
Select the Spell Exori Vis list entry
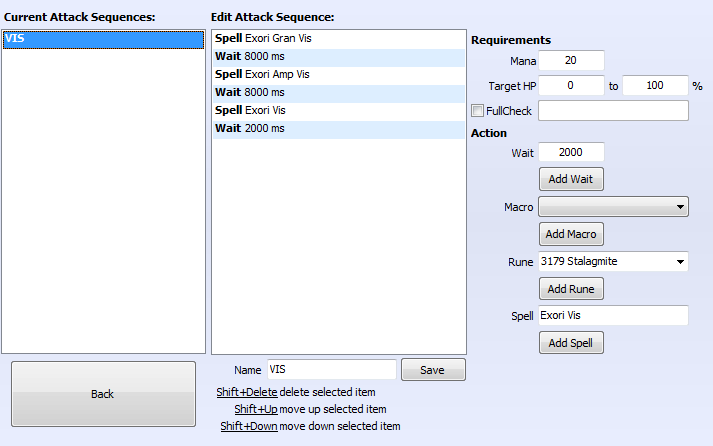[338, 111]
